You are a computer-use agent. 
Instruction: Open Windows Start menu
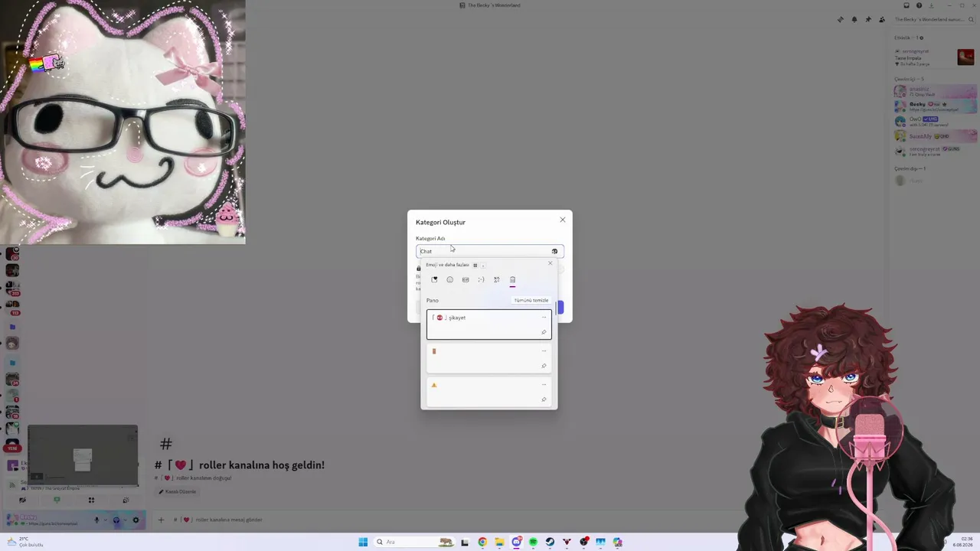pos(363,542)
